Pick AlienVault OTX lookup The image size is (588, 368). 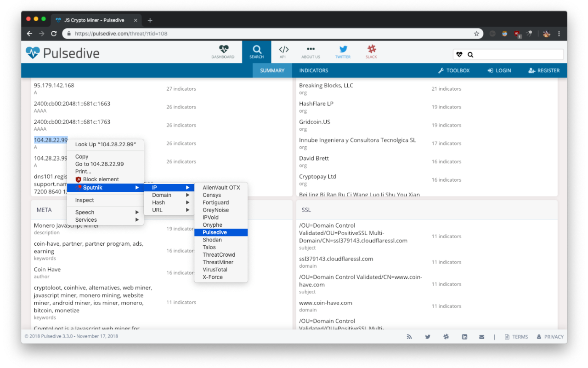tap(221, 187)
